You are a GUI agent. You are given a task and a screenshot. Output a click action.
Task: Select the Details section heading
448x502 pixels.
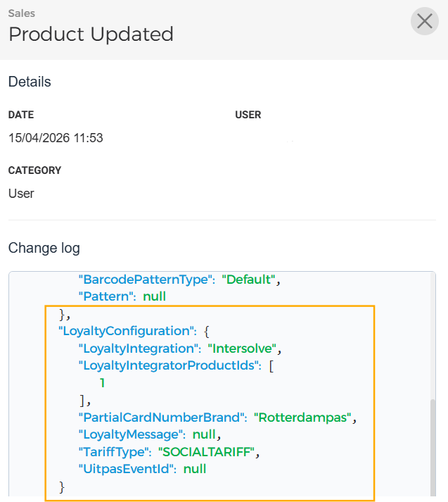[30, 82]
